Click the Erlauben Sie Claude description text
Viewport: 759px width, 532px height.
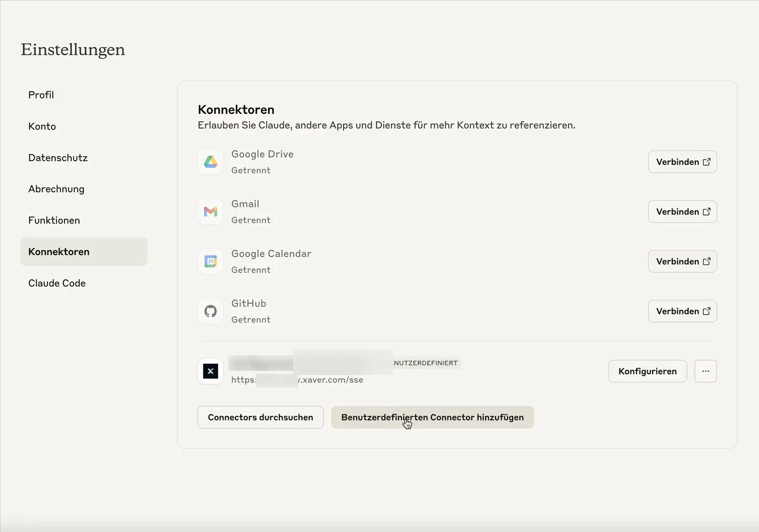(x=386, y=125)
